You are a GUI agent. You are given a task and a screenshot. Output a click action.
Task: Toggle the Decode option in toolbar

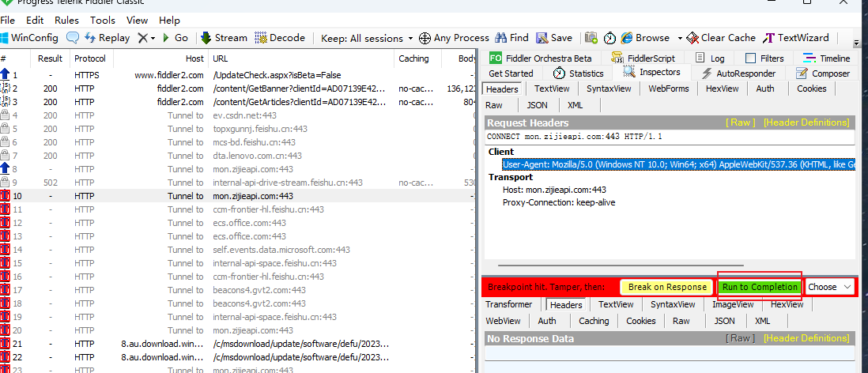[281, 38]
